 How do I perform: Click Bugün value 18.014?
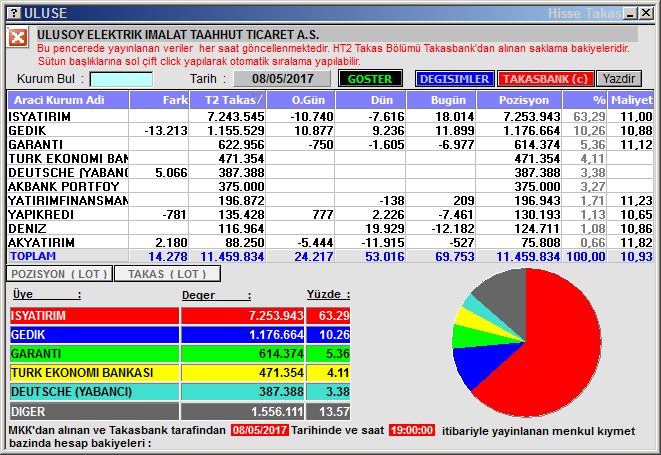point(455,116)
